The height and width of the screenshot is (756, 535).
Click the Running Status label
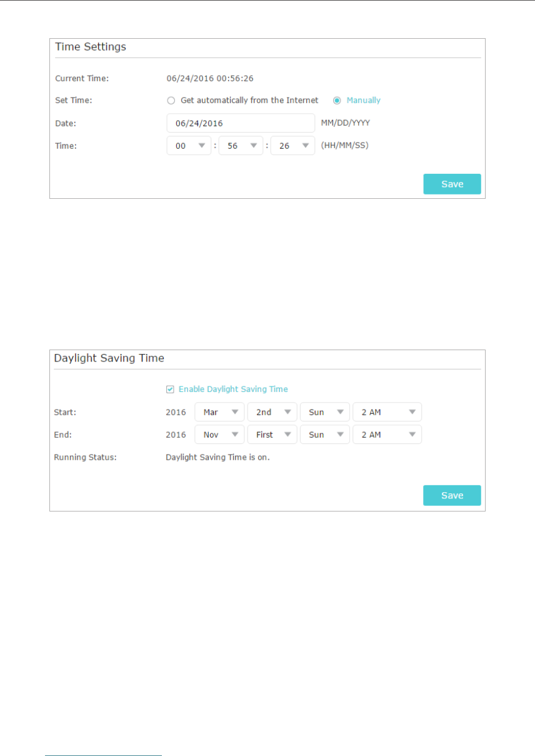(x=86, y=457)
